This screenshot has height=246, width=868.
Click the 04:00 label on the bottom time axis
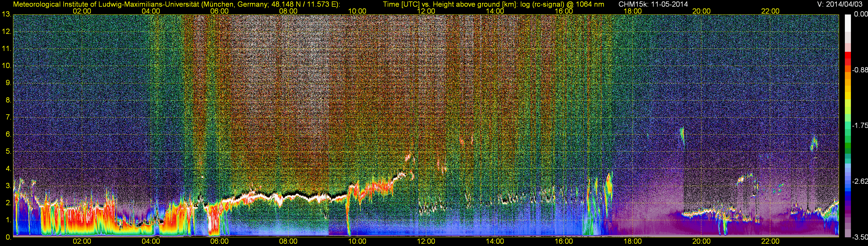point(151,242)
